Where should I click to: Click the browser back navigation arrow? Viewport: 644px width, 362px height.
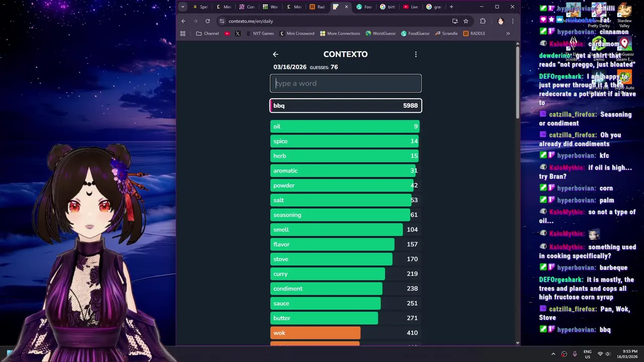click(183, 21)
